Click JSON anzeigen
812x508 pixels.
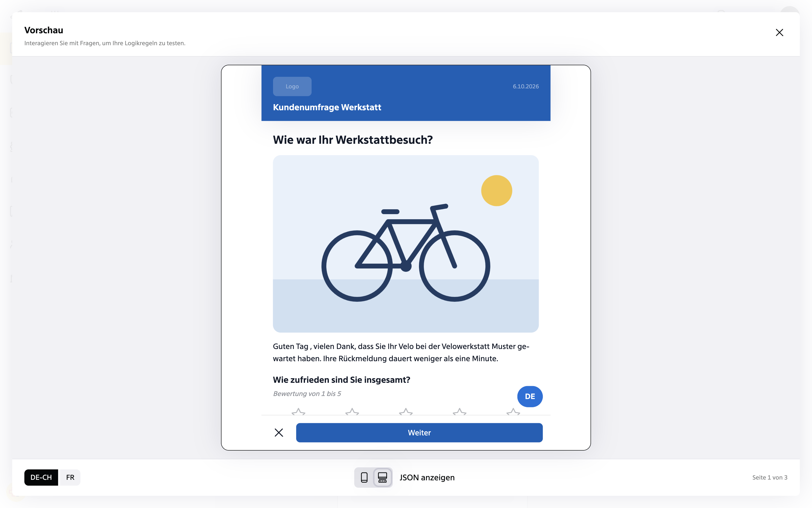[x=427, y=478]
